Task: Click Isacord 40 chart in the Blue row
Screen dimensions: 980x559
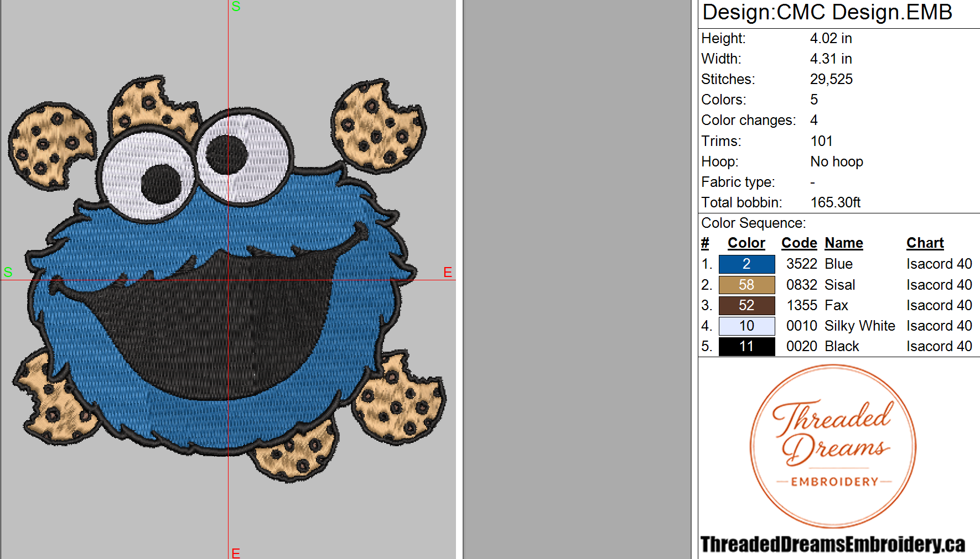Action: click(x=939, y=264)
